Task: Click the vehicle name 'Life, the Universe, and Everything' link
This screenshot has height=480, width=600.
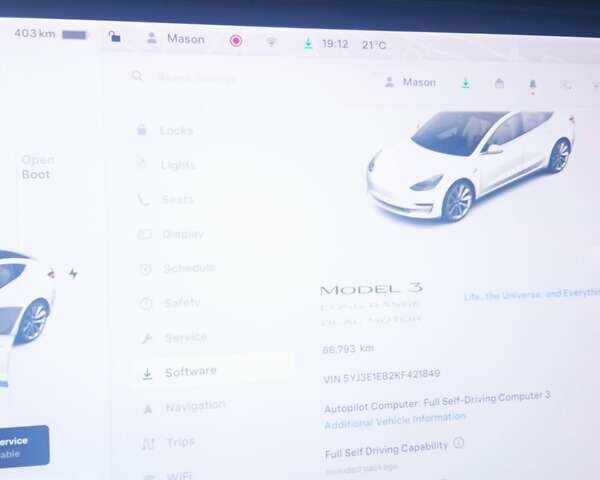Action: coord(532,294)
